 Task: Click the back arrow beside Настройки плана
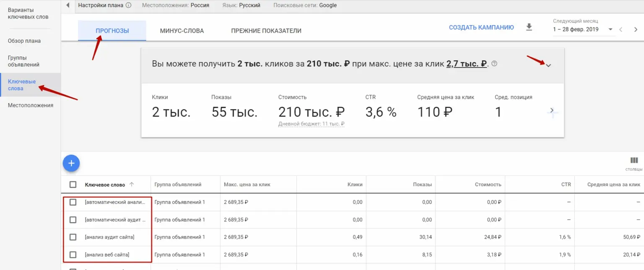coord(68,5)
